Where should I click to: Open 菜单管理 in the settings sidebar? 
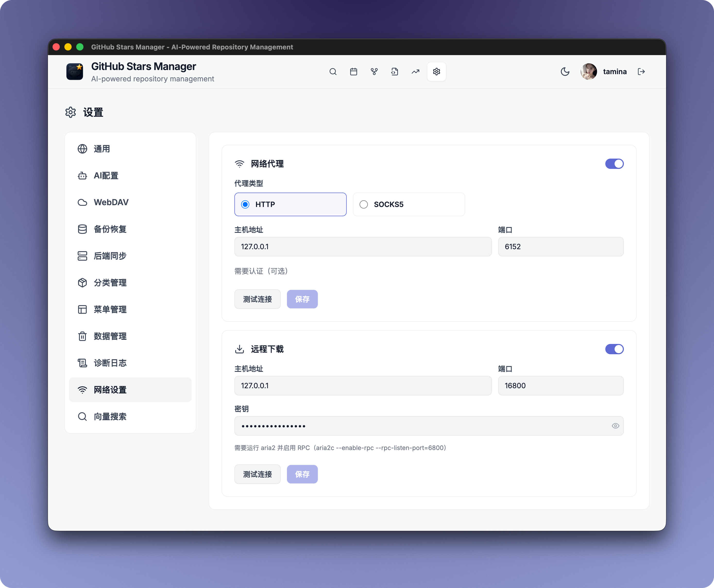[130, 310]
